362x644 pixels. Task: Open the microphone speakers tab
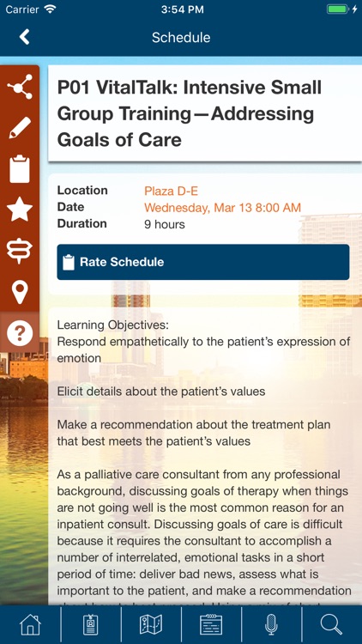click(271, 625)
